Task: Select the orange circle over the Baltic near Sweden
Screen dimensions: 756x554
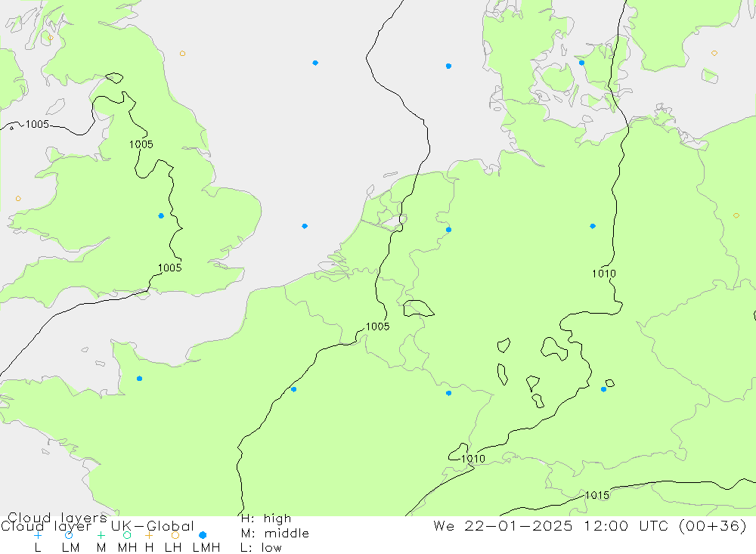Action: tap(714, 53)
